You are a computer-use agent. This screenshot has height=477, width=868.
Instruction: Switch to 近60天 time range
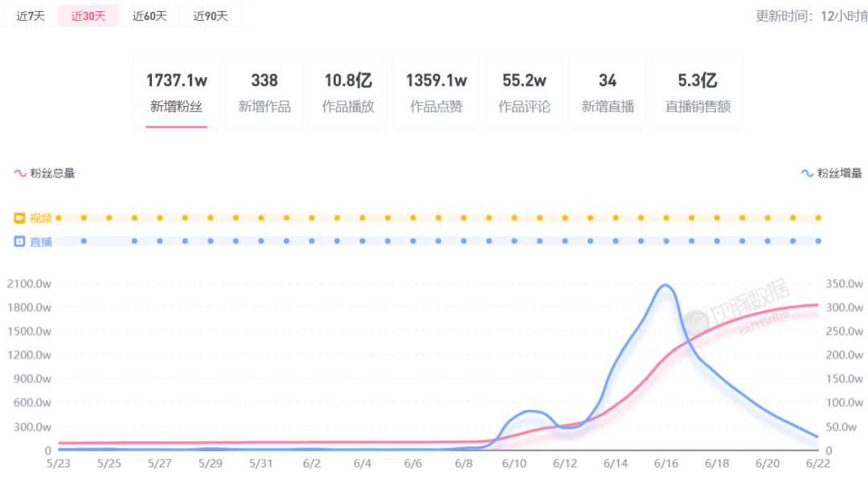point(149,16)
